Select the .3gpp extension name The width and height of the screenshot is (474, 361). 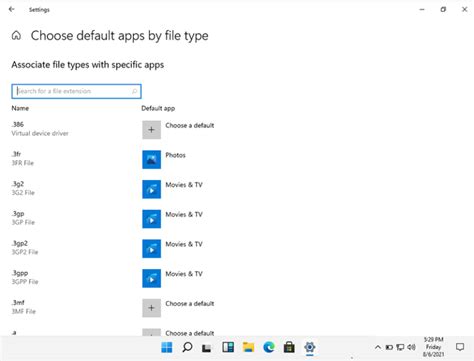click(20, 273)
